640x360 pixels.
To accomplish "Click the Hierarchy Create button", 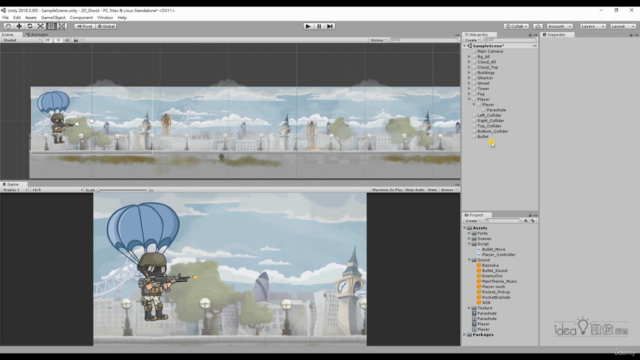I will click(x=472, y=40).
